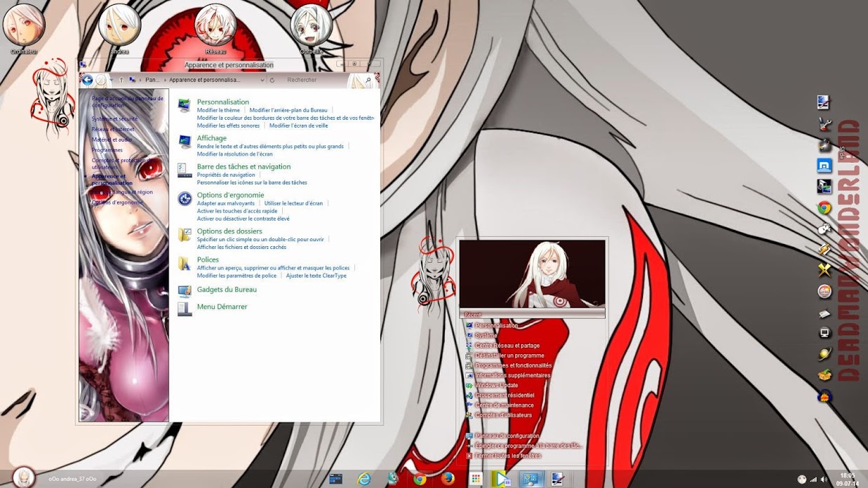This screenshot has height=488, width=868.
Task: Open the address bar history dropdown
Action: coord(262,80)
